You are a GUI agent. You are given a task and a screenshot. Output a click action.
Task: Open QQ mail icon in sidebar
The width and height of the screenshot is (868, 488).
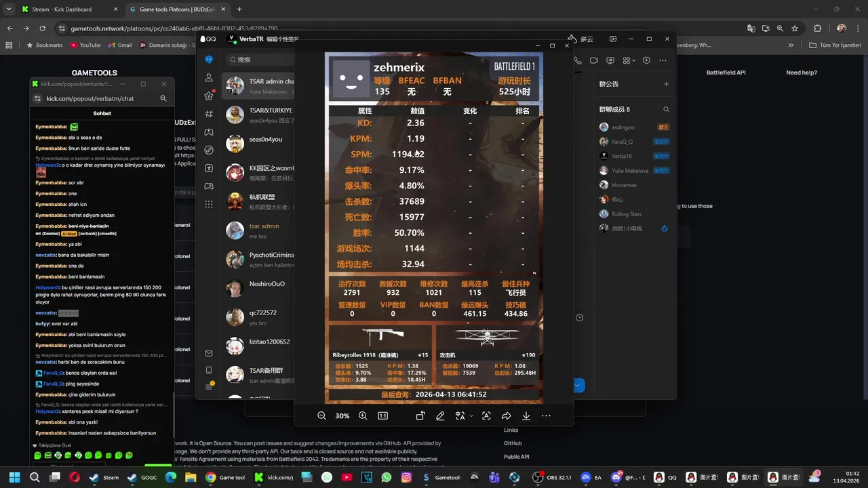(209, 353)
